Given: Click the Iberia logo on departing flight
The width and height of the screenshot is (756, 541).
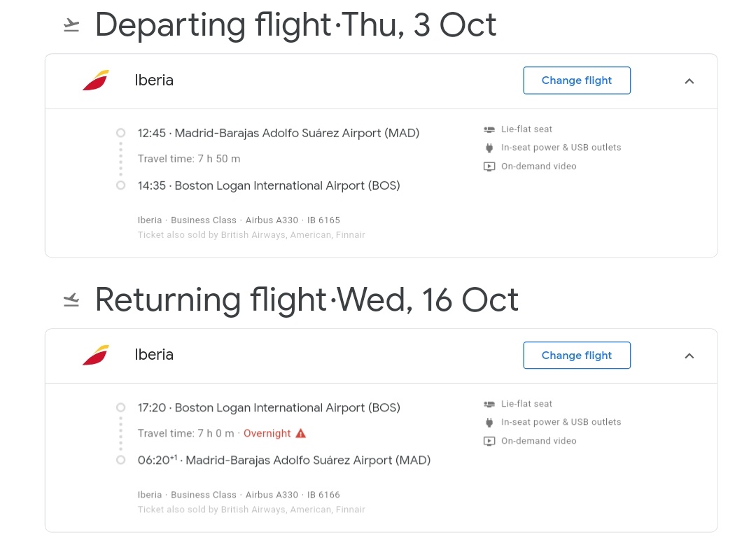Looking at the screenshot, I should point(96,80).
